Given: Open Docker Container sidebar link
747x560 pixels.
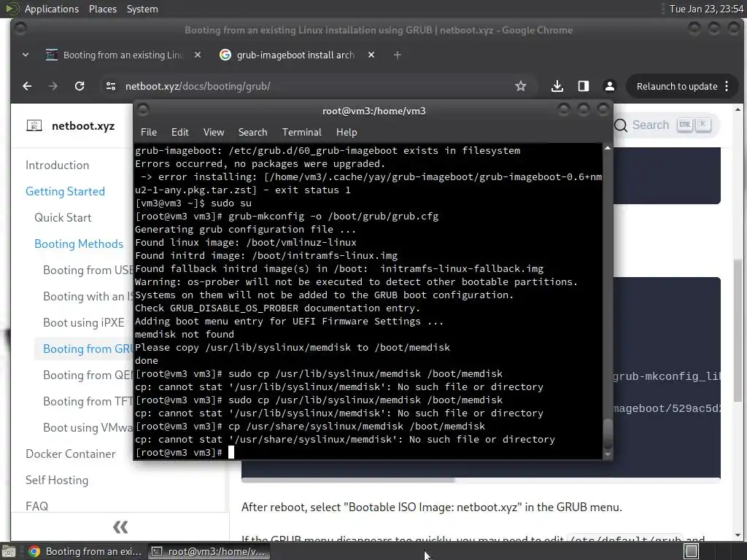Looking at the screenshot, I should pos(71,454).
